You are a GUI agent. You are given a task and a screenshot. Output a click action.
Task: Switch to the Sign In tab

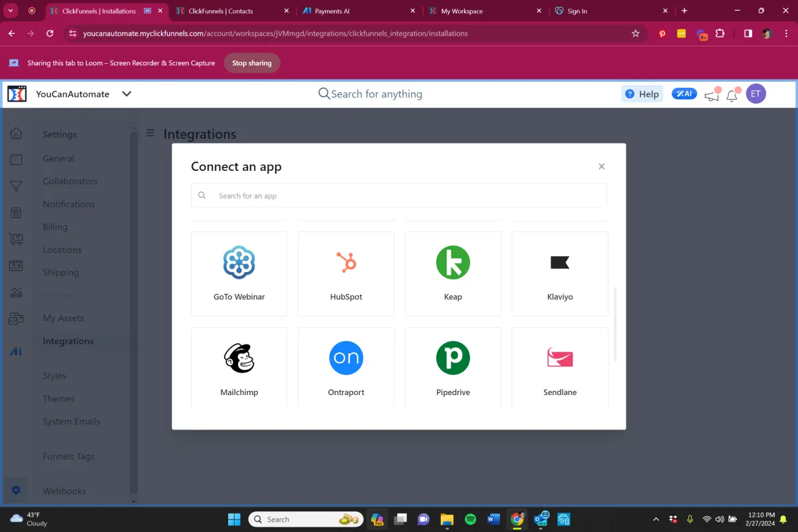click(x=610, y=11)
